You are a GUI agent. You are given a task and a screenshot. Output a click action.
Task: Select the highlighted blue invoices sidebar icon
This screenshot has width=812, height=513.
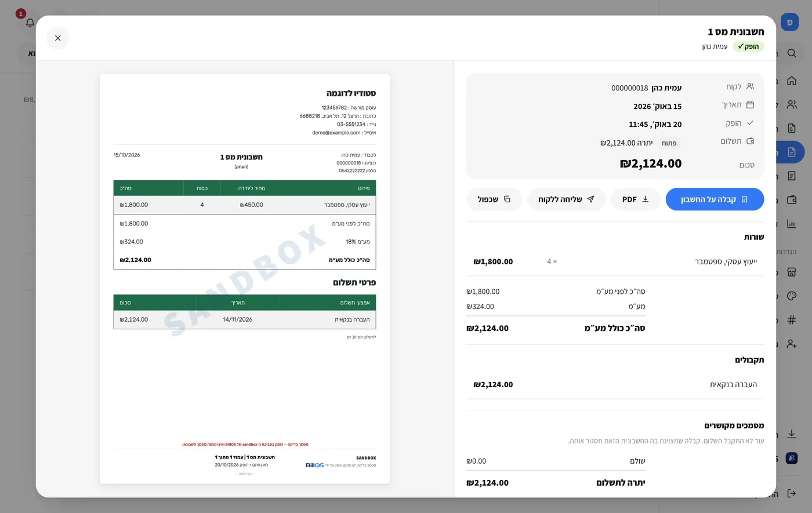click(792, 152)
